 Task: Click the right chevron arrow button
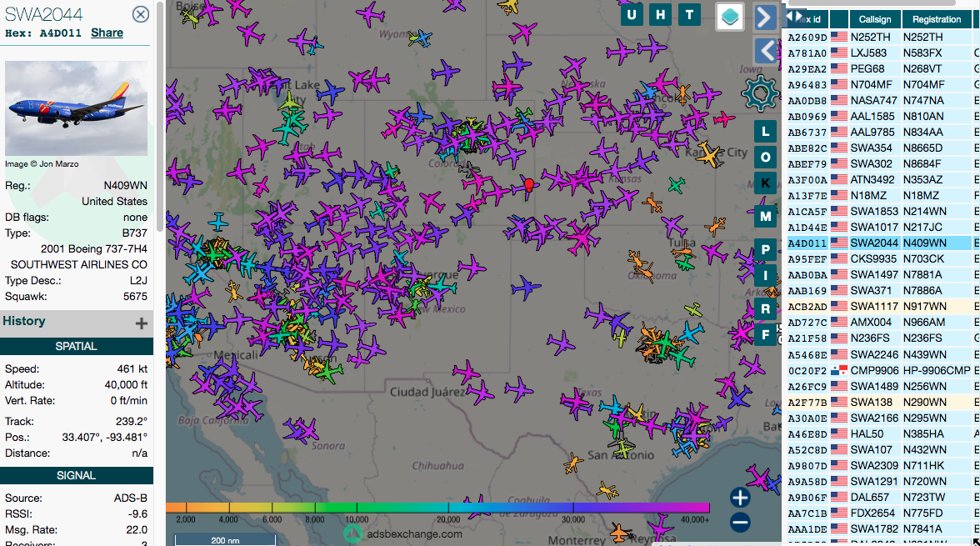(x=765, y=18)
